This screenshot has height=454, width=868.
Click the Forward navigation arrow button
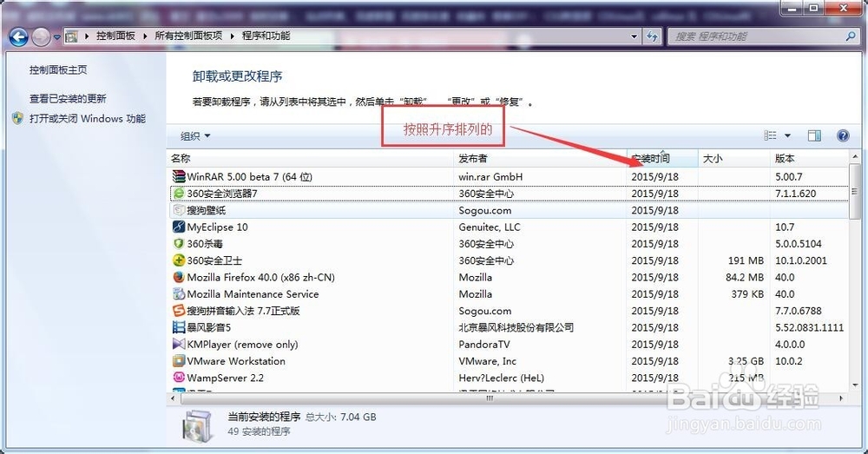click(x=41, y=37)
